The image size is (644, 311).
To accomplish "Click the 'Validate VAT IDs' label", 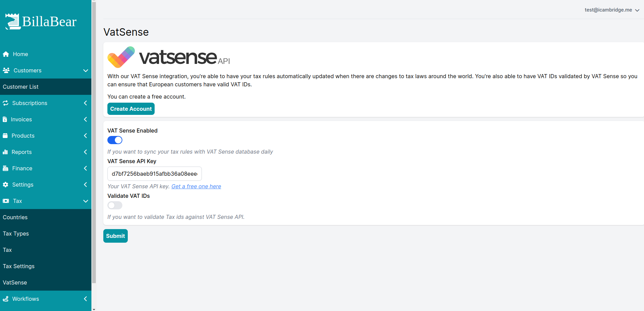I will (128, 196).
